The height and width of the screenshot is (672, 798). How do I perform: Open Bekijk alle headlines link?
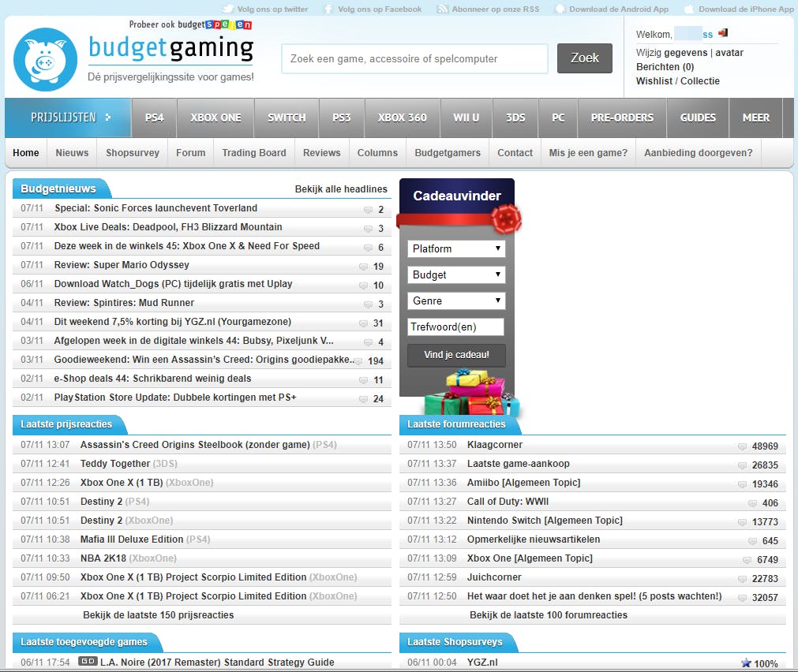tap(341, 189)
